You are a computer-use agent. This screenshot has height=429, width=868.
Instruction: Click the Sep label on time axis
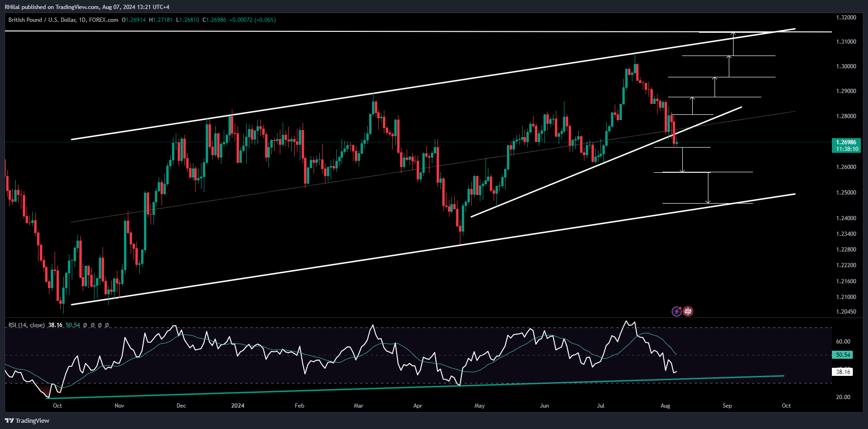coord(727,406)
